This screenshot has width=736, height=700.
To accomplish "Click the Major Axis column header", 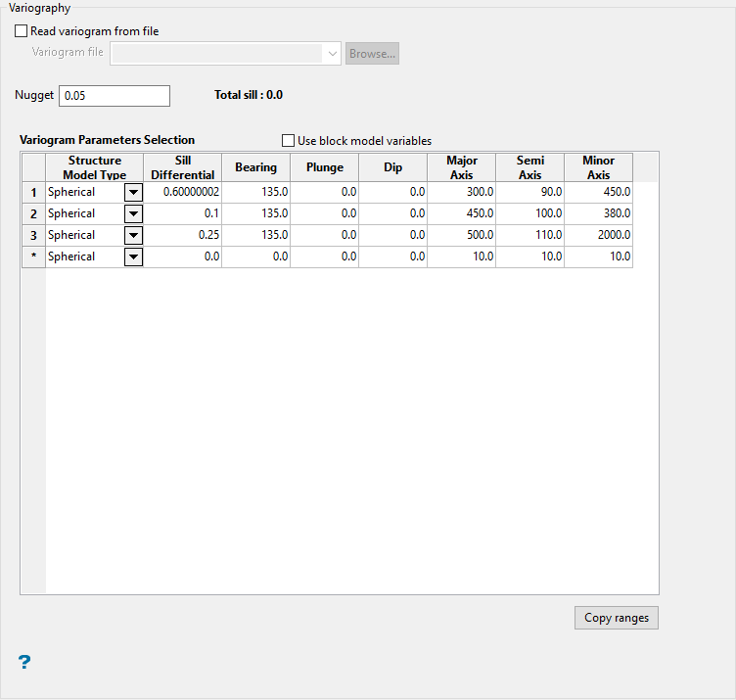I will coord(461,167).
